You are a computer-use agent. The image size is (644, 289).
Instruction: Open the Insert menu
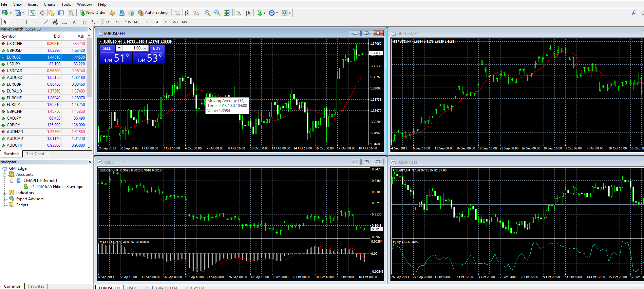[x=33, y=4]
